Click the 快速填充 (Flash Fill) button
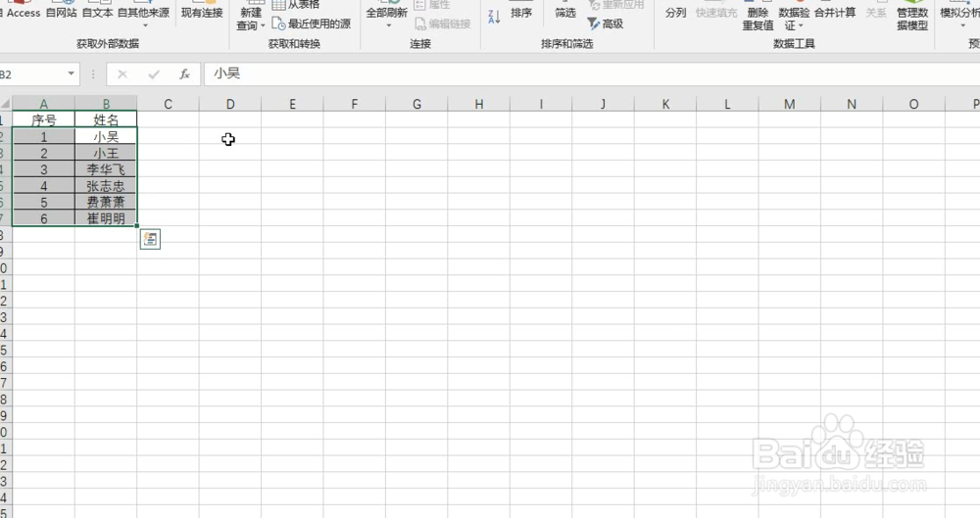 coord(716,12)
